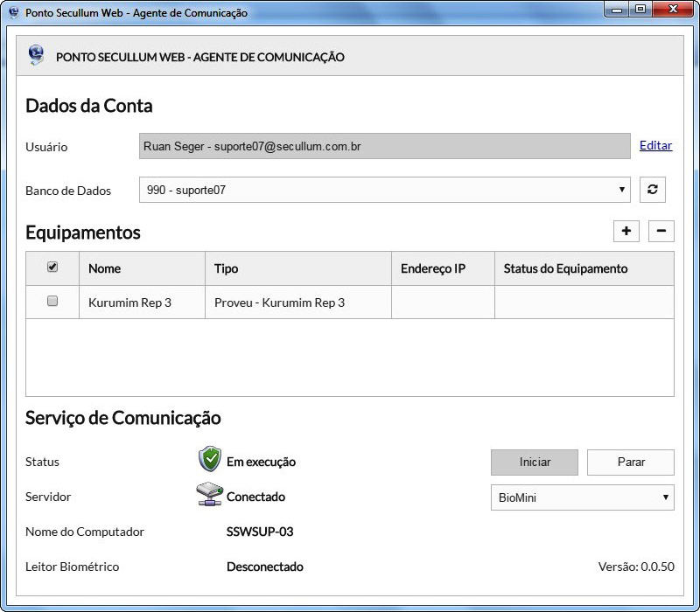Viewport: 700px width, 612px height.
Task: Remove equipment with minus button
Action: 661,231
